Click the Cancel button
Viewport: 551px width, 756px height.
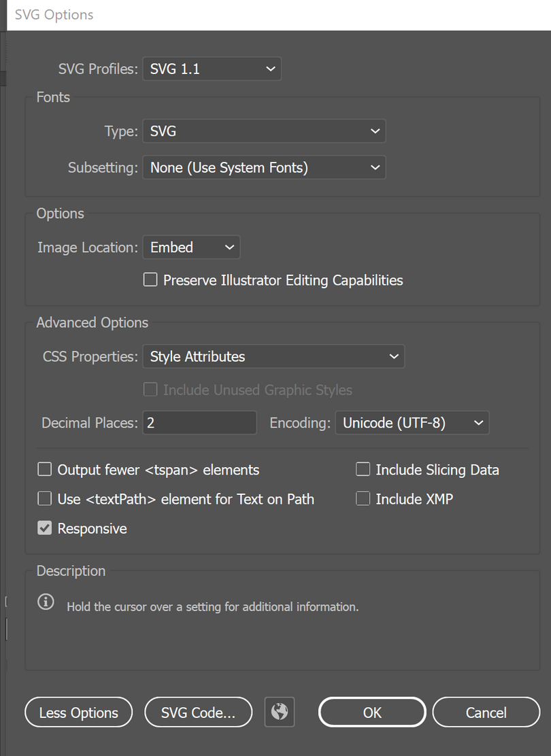[486, 712]
